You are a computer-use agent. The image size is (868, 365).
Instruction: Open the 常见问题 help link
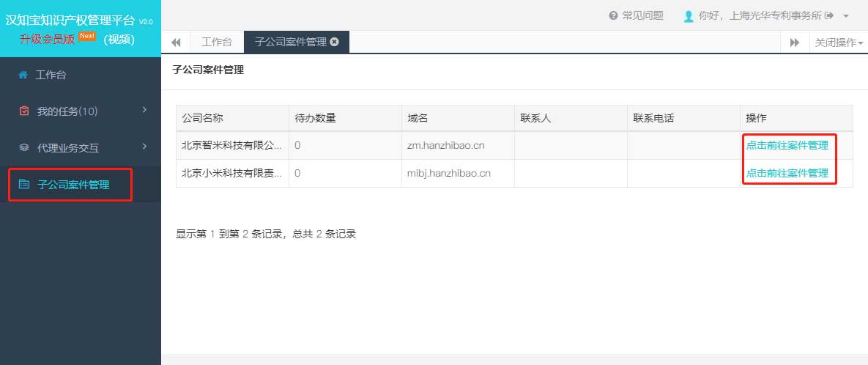[x=642, y=15]
